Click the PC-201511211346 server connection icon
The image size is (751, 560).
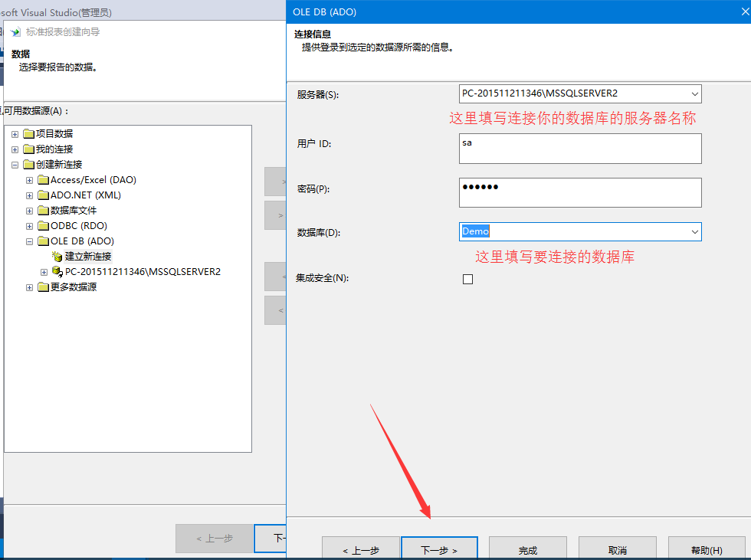point(57,272)
